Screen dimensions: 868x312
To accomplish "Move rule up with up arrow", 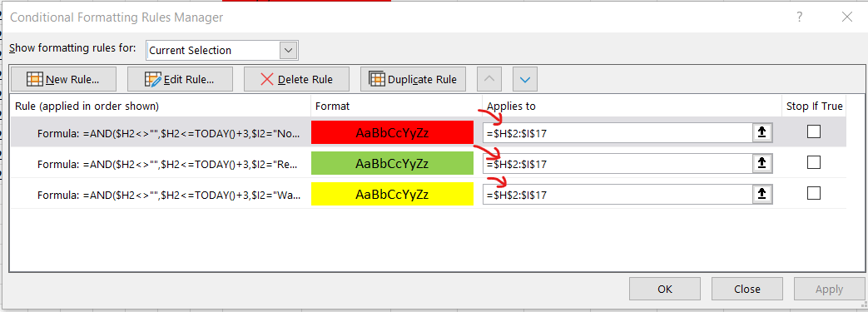I will pyautogui.click(x=489, y=79).
